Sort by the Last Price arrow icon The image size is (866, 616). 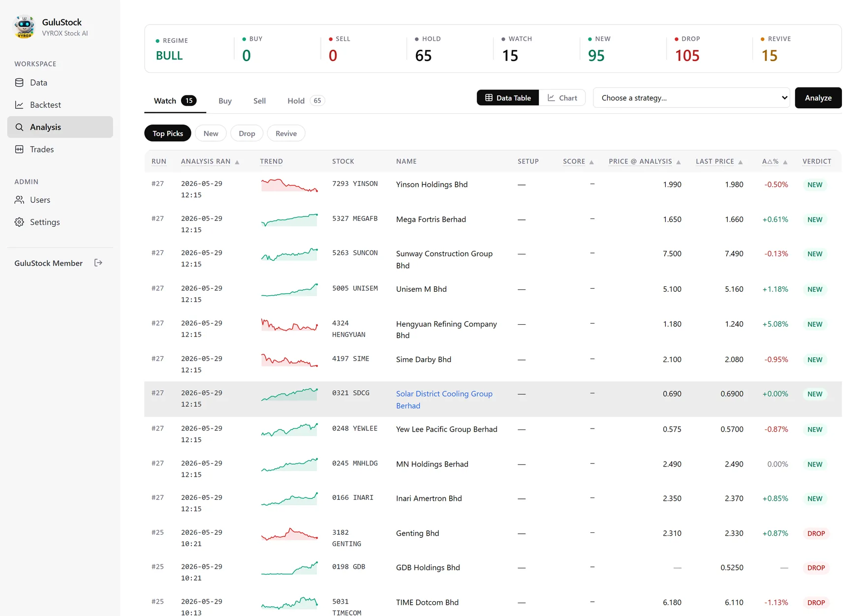click(741, 162)
